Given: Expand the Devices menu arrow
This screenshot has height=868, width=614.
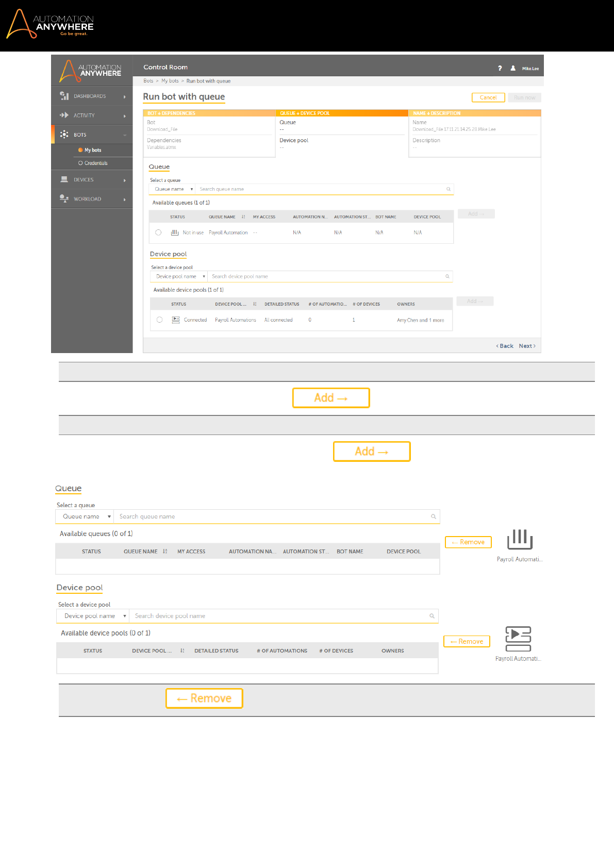Looking at the screenshot, I should (124, 180).
